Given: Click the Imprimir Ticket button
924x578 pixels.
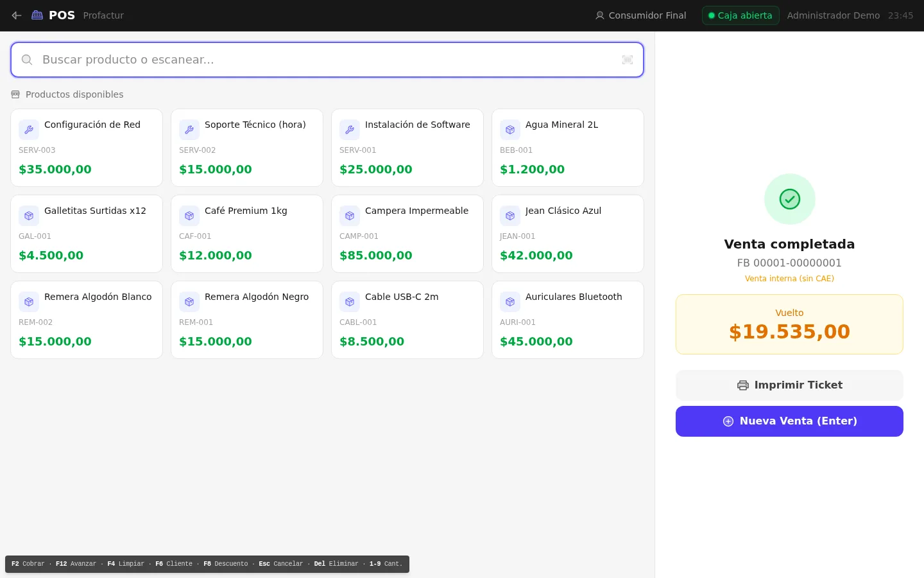Looking at the screenshot, I should [789, 385].
